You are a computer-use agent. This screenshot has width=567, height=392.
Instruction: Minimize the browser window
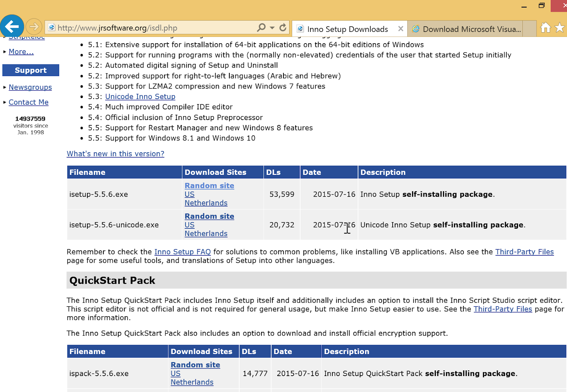(x=524, y=6)
